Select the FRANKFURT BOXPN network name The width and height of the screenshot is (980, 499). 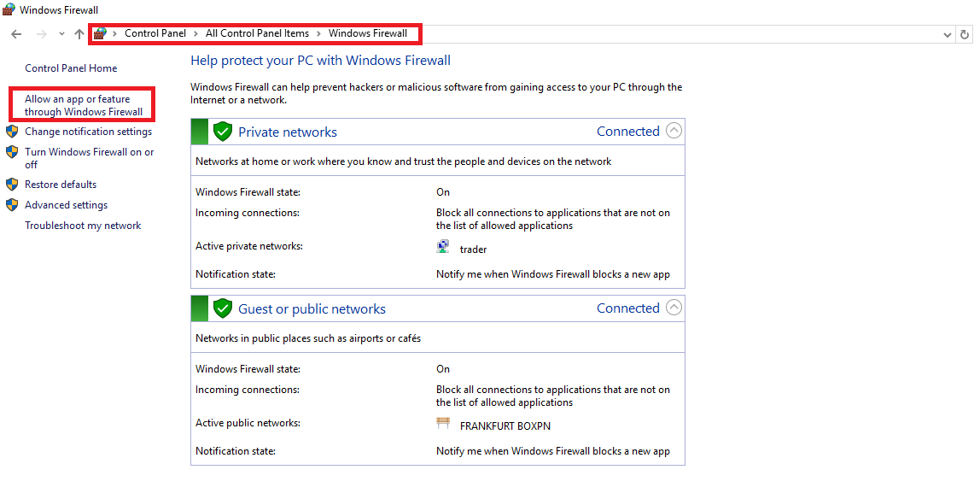click(505, 426)
